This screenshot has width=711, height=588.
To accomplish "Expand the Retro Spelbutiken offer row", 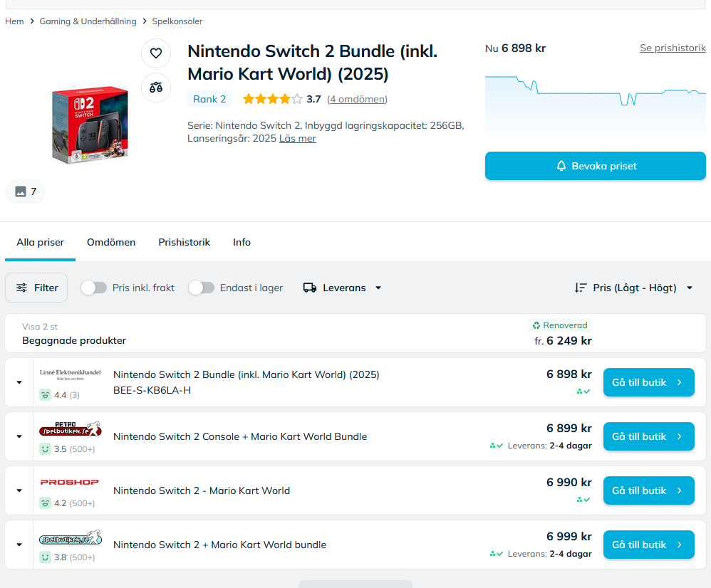I will (x=19, y=436).
